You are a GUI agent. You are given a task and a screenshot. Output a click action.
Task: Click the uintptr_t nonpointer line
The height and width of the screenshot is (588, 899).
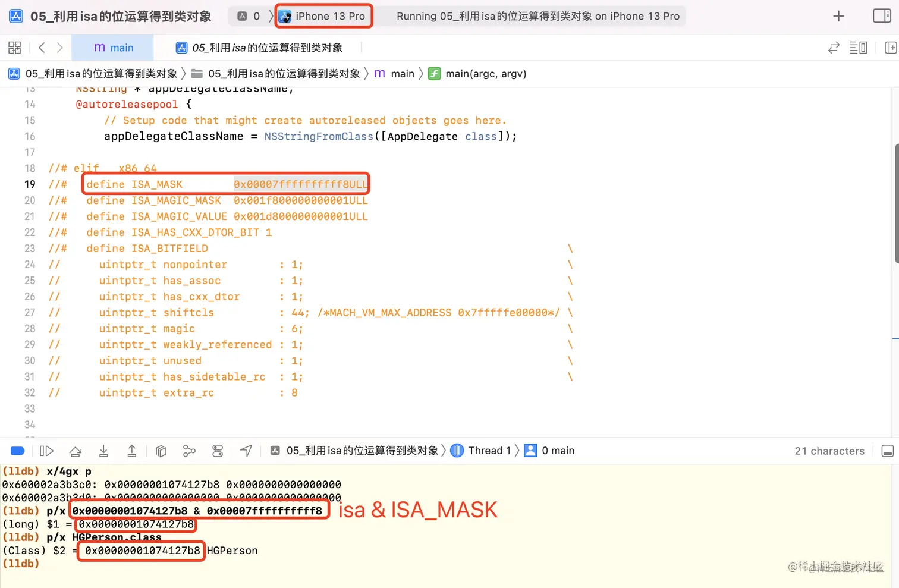175,265
